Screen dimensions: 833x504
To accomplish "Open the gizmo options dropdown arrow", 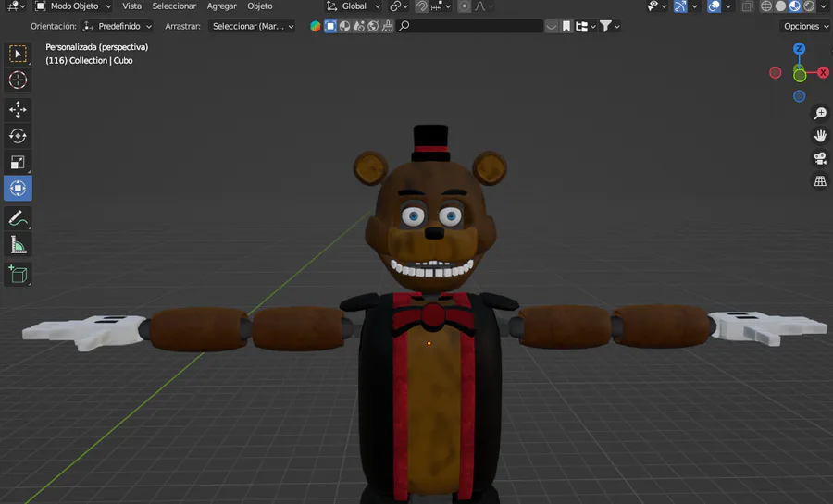I will pyautogui.click(x=694, y=6).
